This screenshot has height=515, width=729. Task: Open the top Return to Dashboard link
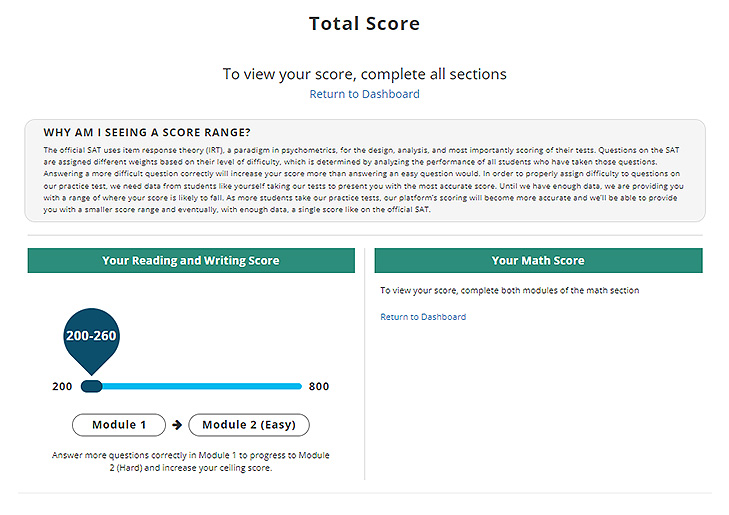tap(364, 94)
